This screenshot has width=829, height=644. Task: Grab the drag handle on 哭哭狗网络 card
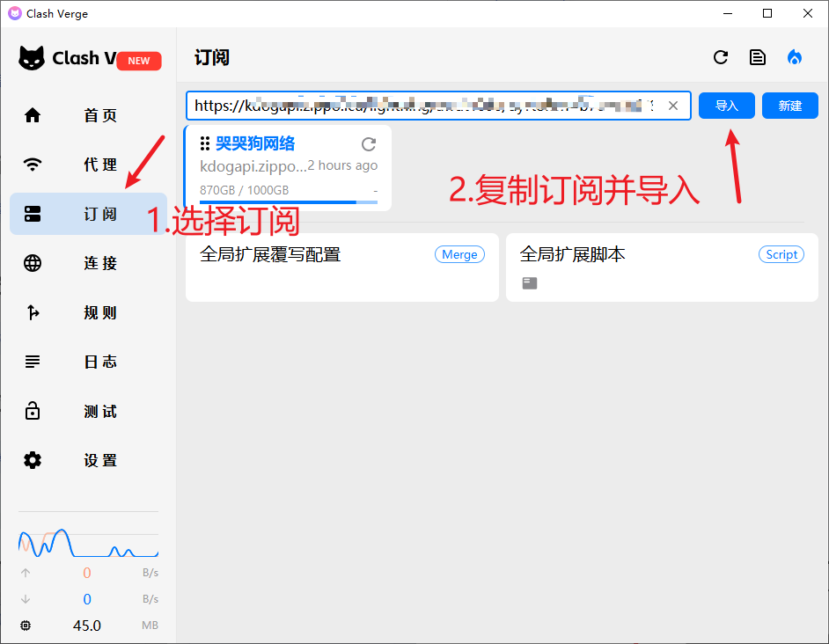point(204,143)
